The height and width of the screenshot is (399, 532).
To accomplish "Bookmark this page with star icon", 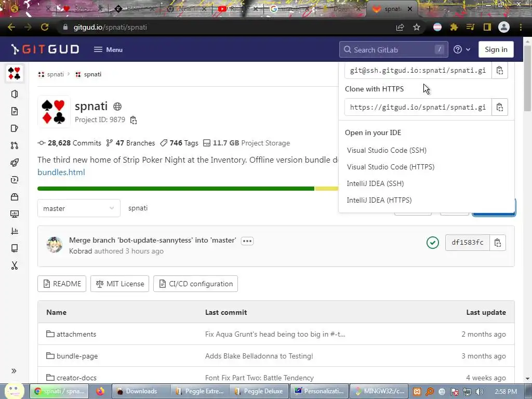I will pos(417,27).
